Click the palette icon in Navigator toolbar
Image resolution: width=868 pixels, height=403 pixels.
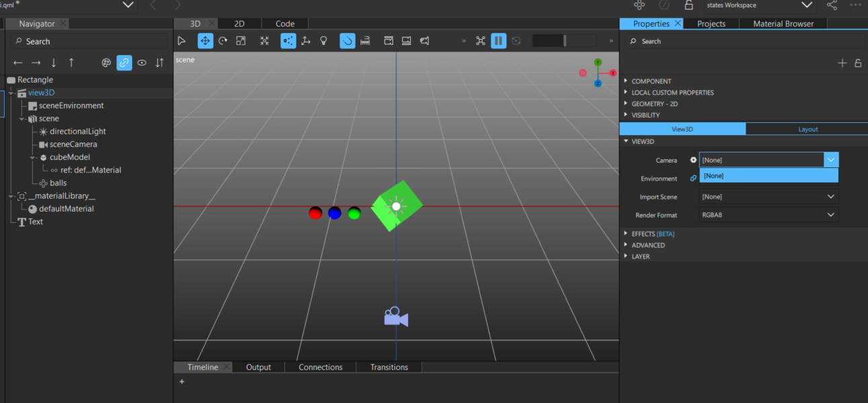(x=106, y=63)
